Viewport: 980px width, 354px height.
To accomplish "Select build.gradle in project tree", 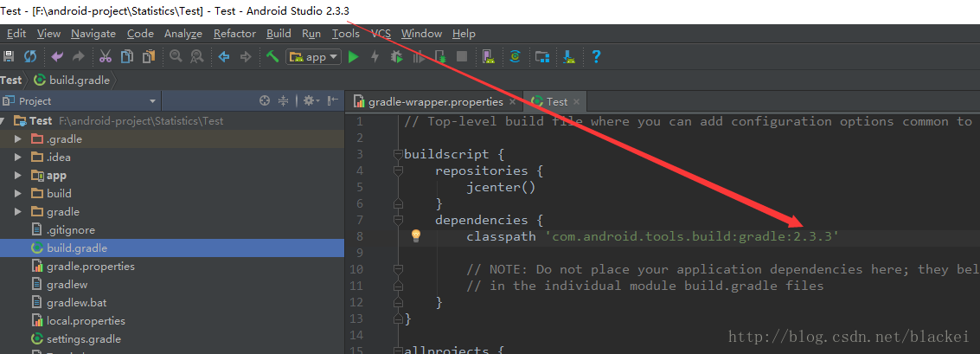I will tap(172, 248).
